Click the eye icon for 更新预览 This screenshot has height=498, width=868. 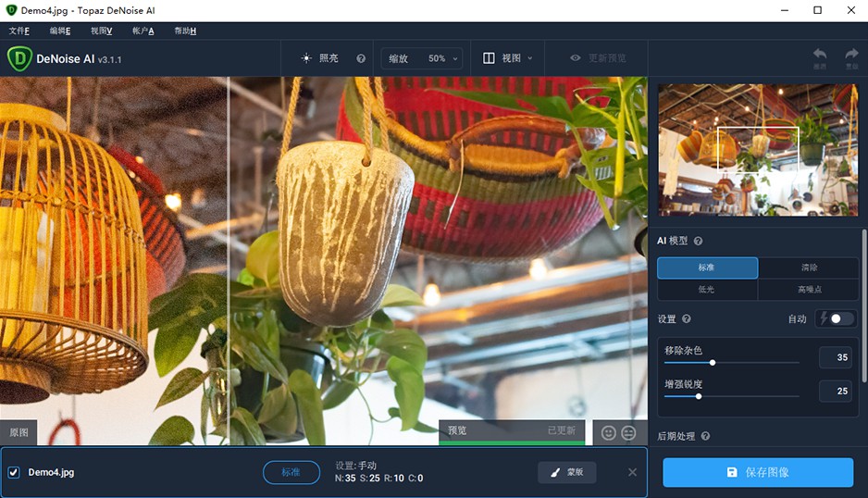(x=576, y=57)
